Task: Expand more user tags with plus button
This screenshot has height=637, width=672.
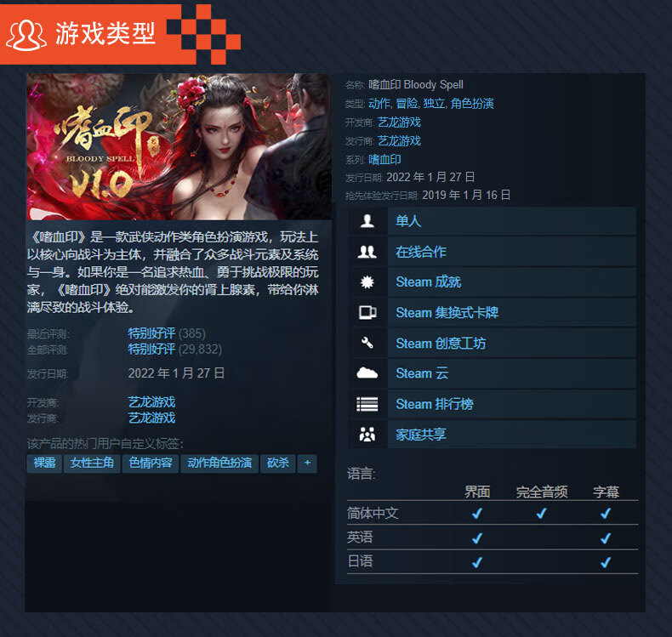Action: 307,463
